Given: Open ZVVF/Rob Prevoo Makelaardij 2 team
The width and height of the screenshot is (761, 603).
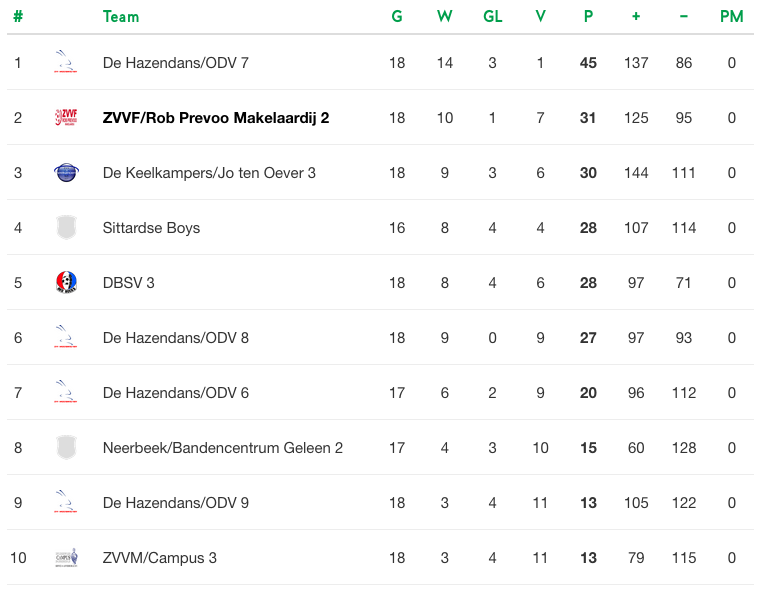Looking at the screenshot, I should tap(216, 118).
